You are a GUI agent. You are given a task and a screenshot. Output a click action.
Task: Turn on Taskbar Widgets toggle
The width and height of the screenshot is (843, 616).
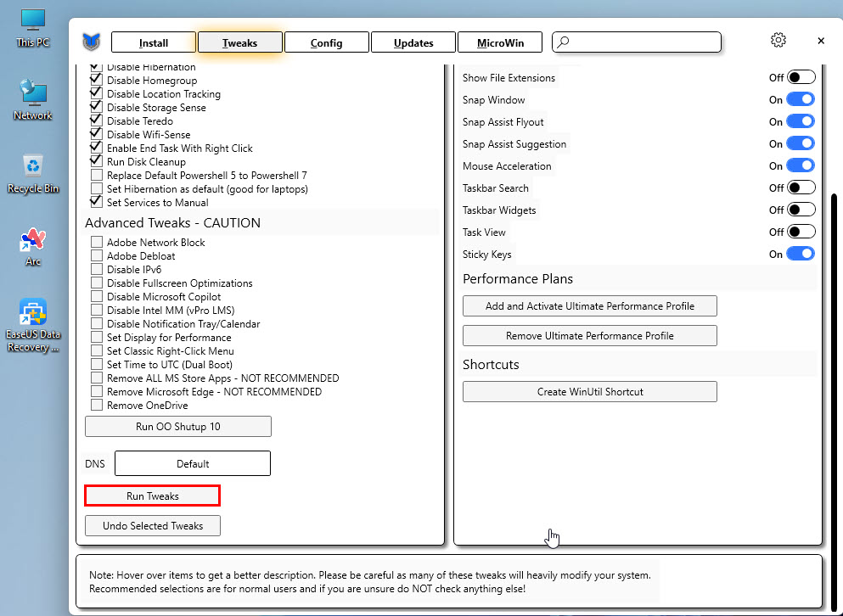click(801, 210)
